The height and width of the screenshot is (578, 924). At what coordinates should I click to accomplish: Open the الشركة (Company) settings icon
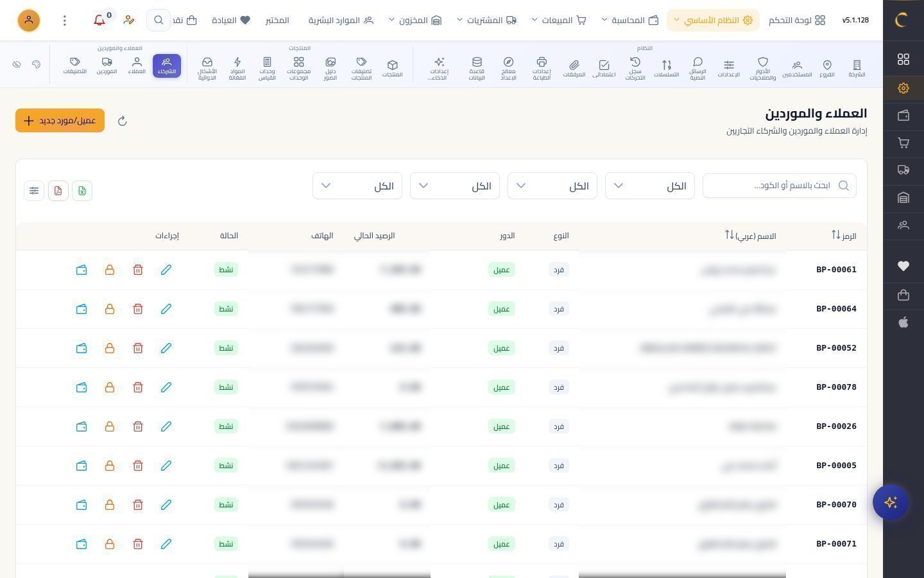(x=857, y=67)
